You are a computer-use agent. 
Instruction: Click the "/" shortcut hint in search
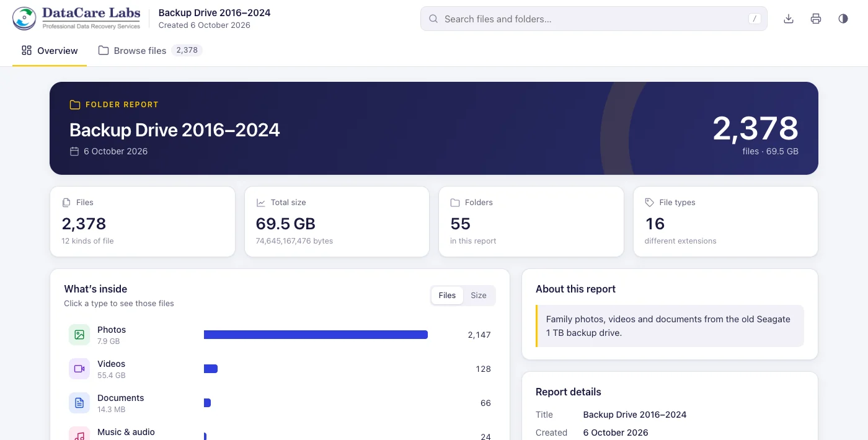(755, 19)
